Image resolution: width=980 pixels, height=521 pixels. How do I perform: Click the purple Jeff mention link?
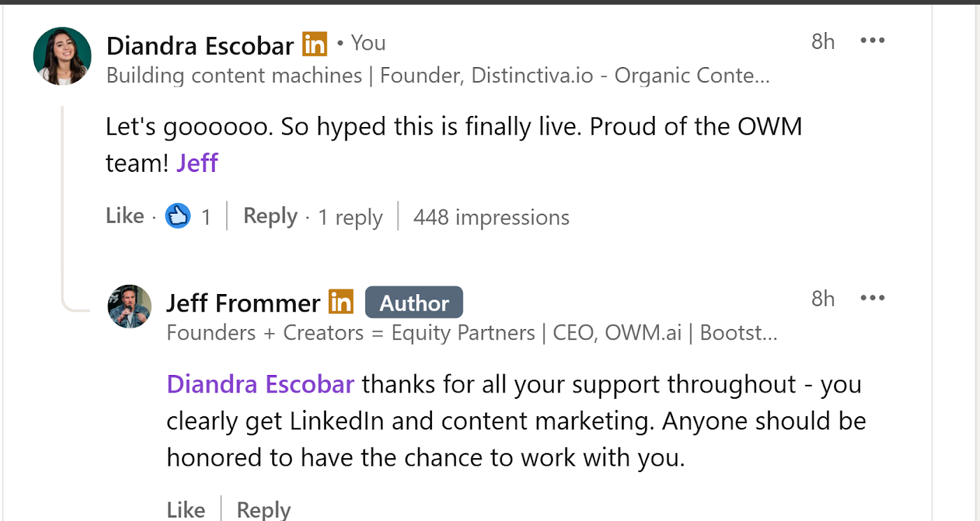tap(197, 163)
